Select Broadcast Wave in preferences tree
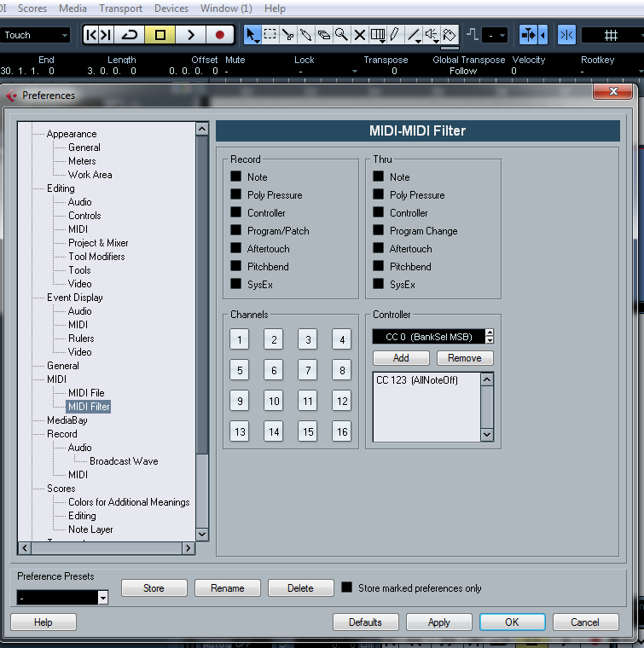The height and width of the screenshot is (648, 644). (x=124, y=460)
